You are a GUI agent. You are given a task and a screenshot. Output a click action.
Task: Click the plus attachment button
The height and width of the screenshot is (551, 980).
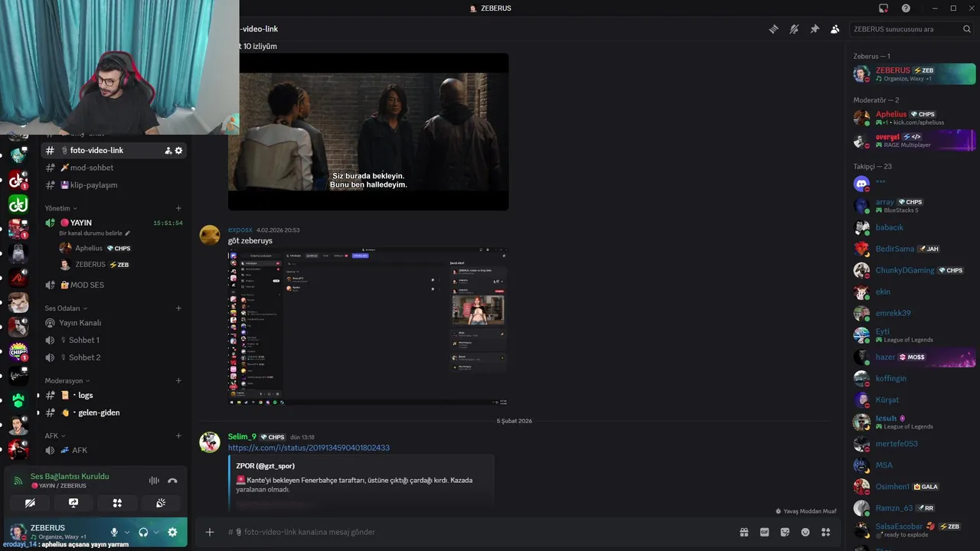pyautogui.click(x=210, y=532)
